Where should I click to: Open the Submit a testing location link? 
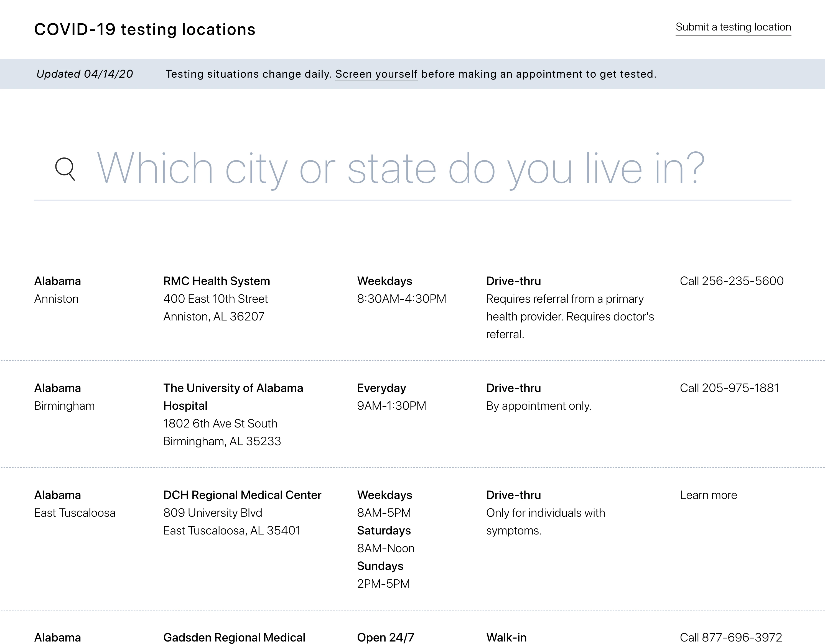tap(733, 27)
